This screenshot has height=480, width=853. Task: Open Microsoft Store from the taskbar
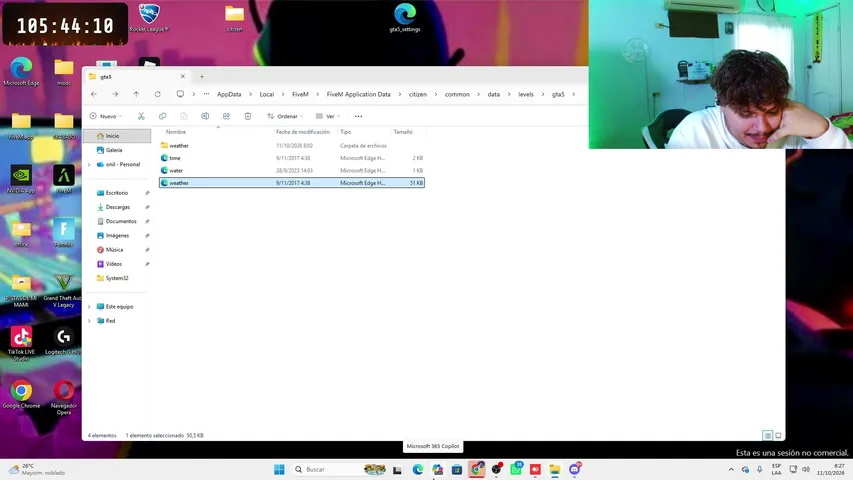coord(457,469)
